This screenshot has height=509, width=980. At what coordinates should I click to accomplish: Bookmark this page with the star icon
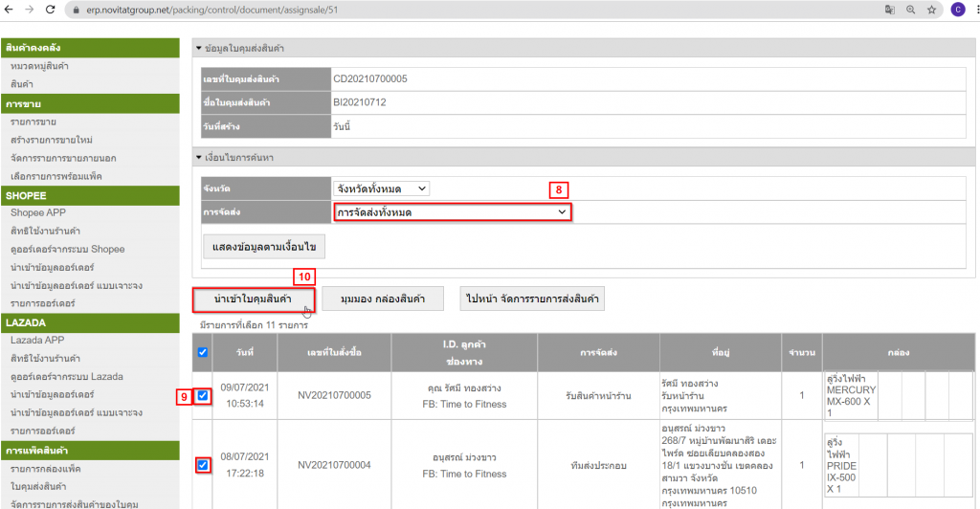[x=930, y=10]
